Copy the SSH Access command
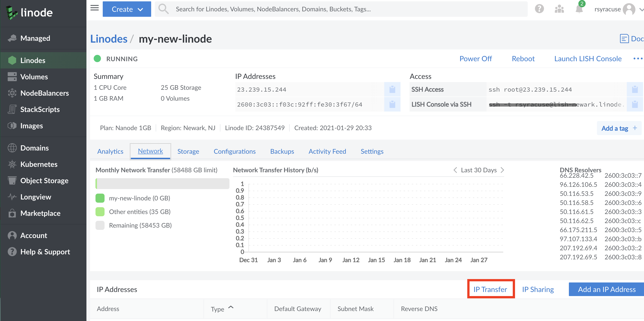644x321 pixels. 634,89
